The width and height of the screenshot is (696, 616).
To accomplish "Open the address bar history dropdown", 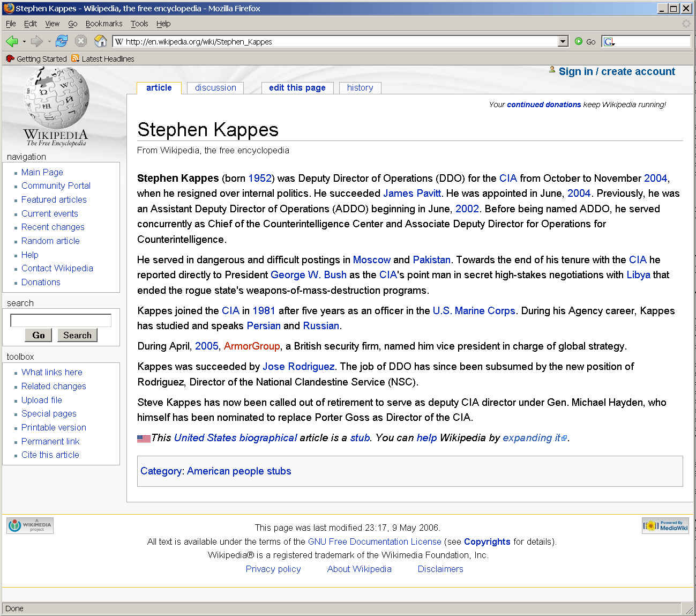I will tap(563, 41).
